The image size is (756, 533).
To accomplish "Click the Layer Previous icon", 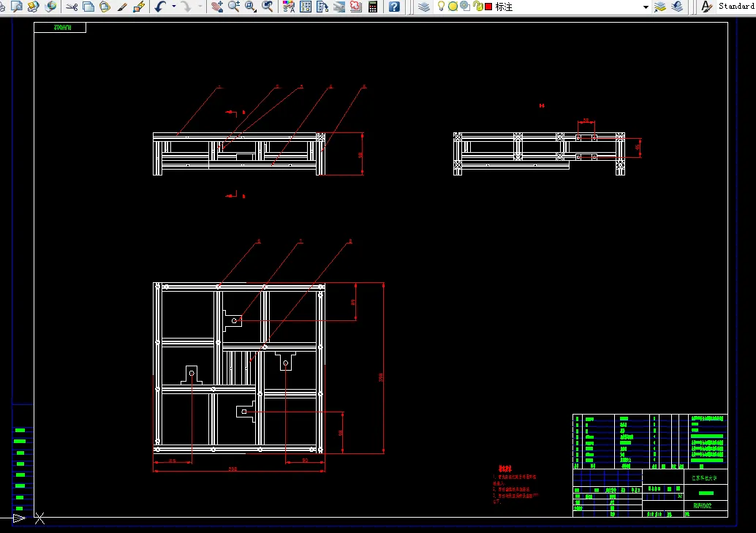I will 677,7.
